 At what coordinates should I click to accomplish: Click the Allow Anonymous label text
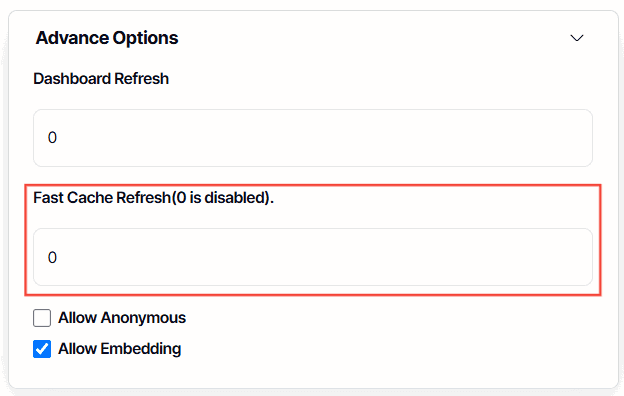pos(122,318)
